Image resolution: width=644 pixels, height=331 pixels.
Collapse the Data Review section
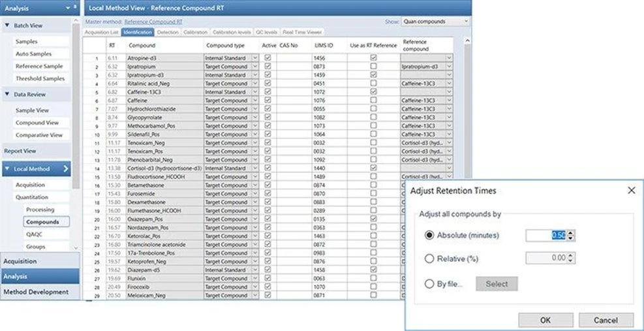tap(7, 94)
